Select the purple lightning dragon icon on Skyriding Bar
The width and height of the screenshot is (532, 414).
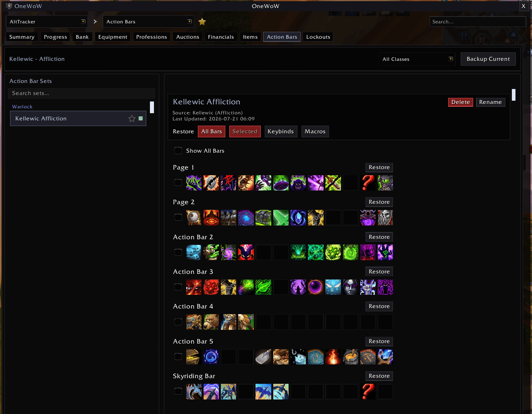pyautogui.click(x=211, y=391)
